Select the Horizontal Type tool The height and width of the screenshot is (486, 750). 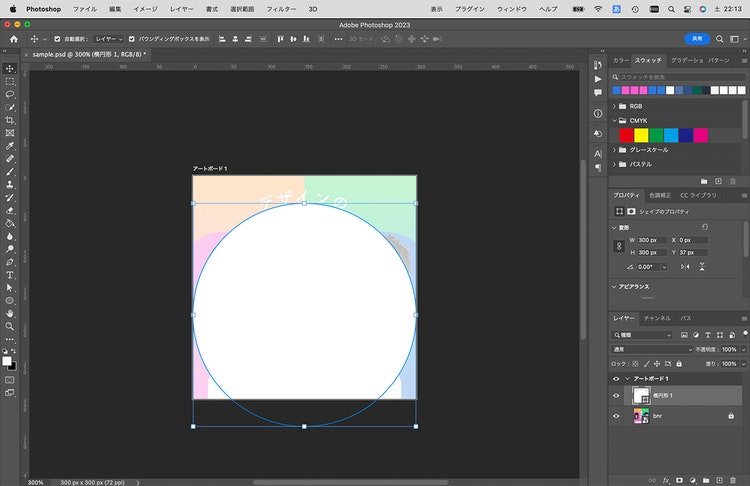pyautogui.click(x=10, y=275)
